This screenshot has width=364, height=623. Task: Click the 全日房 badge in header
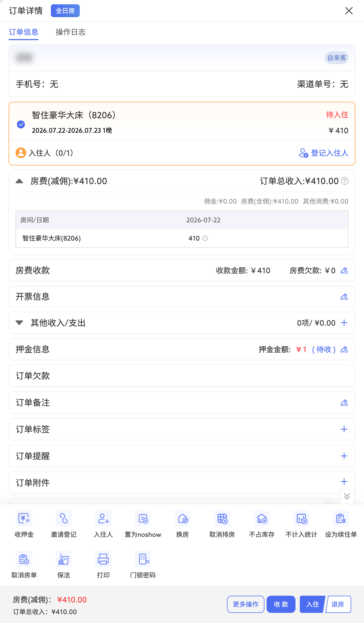tap(65, 11)
